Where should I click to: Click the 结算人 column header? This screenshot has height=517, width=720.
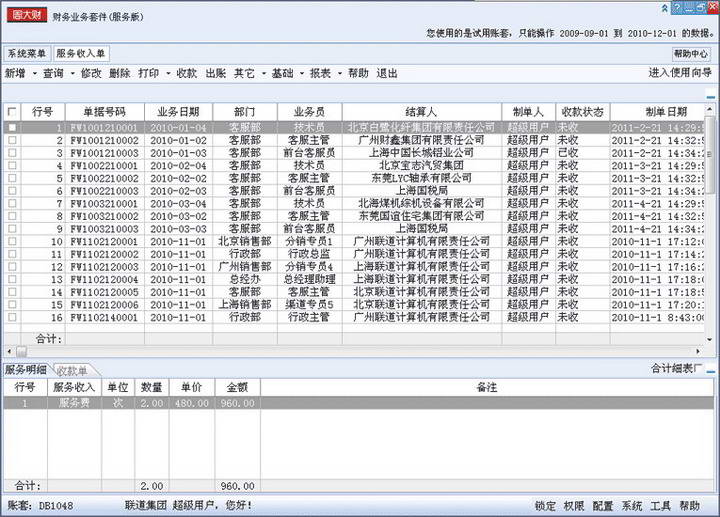422,112
